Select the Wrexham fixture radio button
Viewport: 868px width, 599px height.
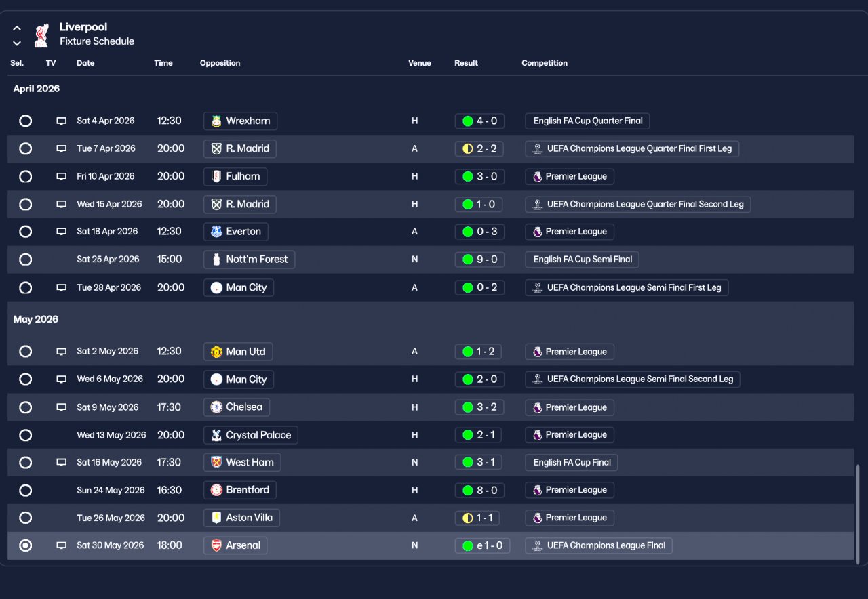pos(25,121)
